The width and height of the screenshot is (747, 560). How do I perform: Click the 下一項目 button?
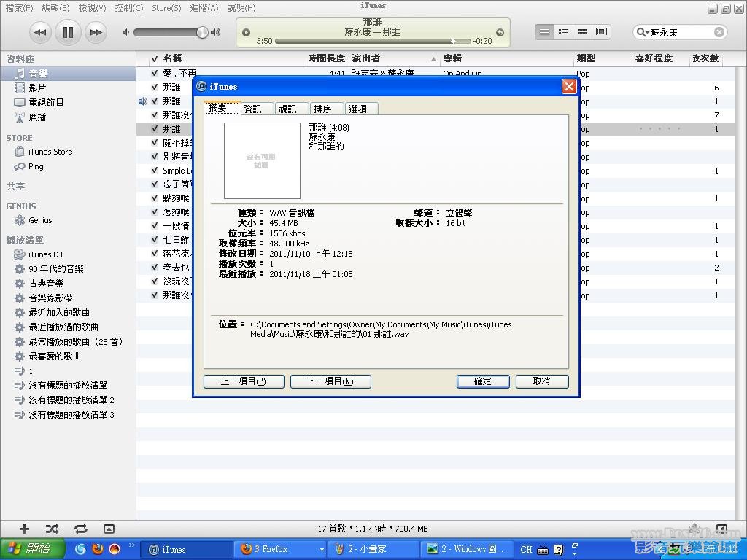point(330,381)
